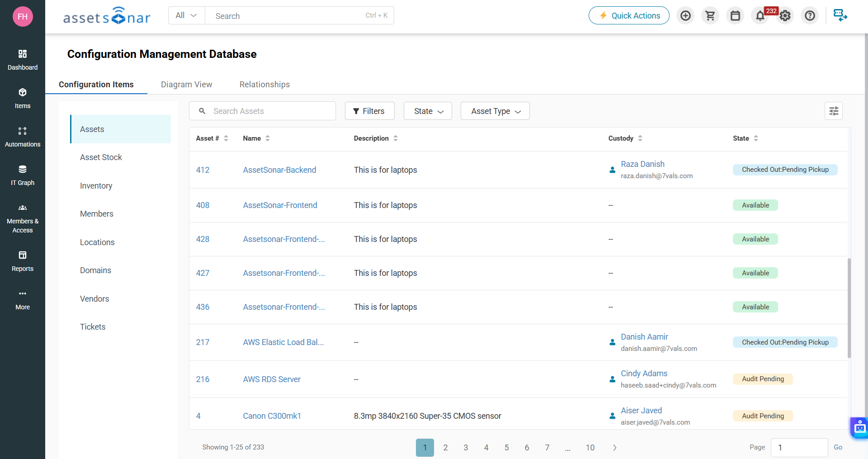Viewport: 868px width, 459px height.
Task: Select Vendors in category list
Action: click(121, 299)
